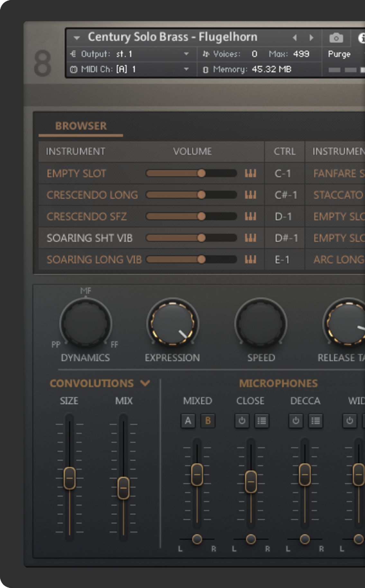Toggle the Decca microphone power button
The width and height of the screenshot is (365, 588).
(x=296, y=421)
